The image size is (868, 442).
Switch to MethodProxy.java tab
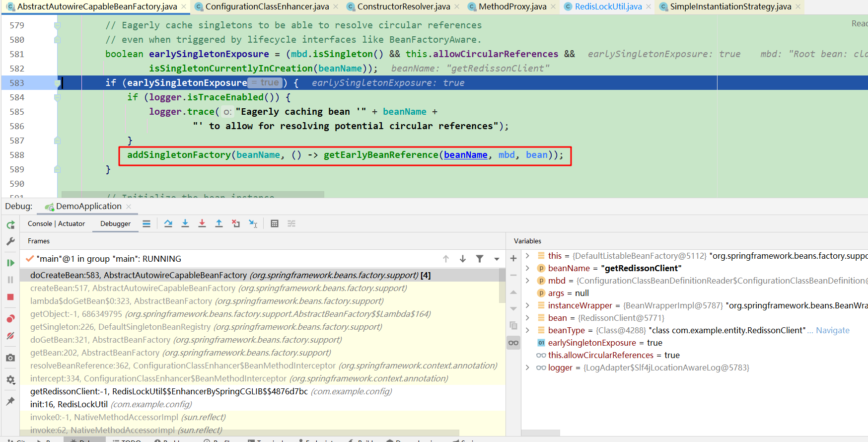coord(512,6)
